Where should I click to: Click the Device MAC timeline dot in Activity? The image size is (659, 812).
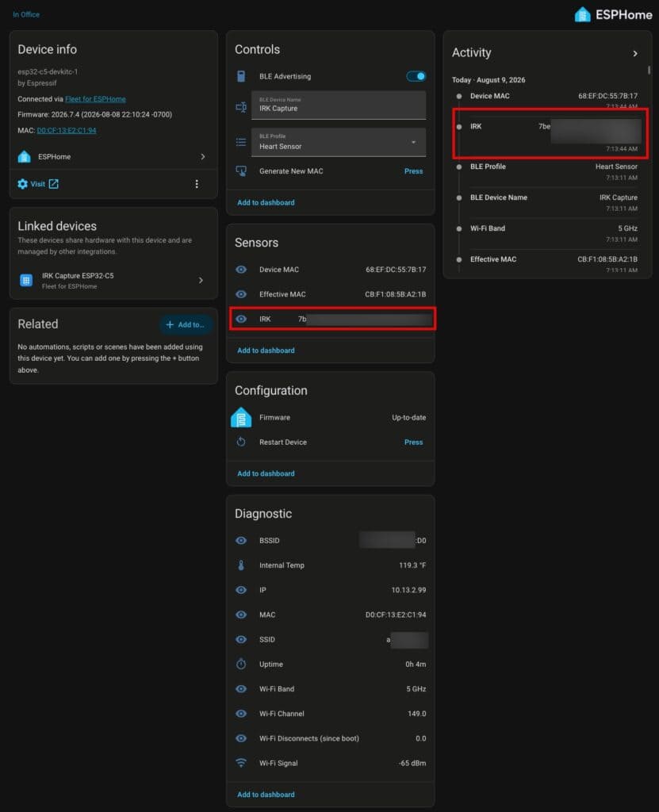point(459,96)
